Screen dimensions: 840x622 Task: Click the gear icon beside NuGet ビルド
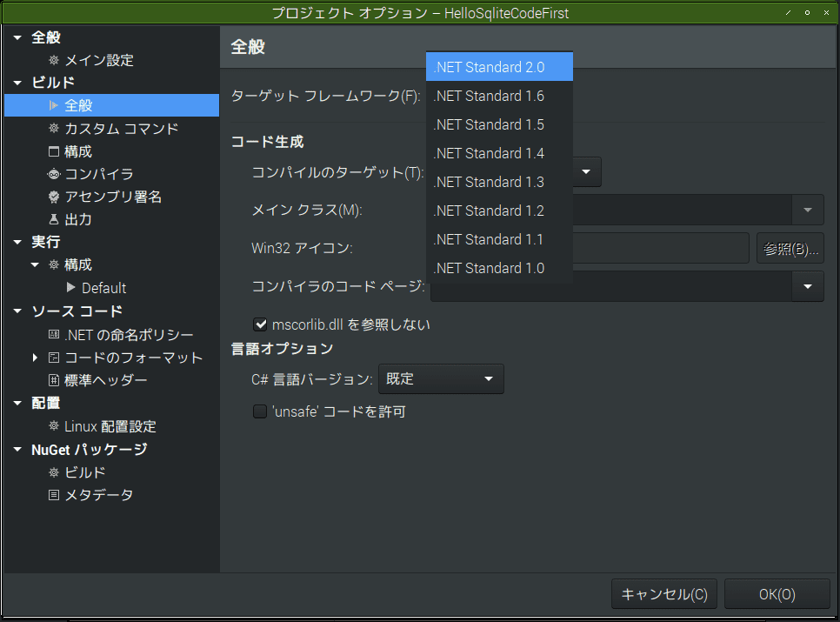coord(54,472)
